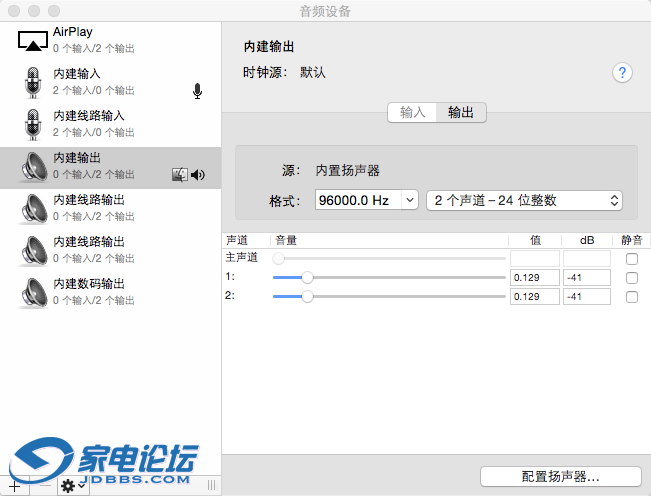Select the 内建数码输出 device name
The height and width of the screenshot is (496, 651).
(89, 284)
